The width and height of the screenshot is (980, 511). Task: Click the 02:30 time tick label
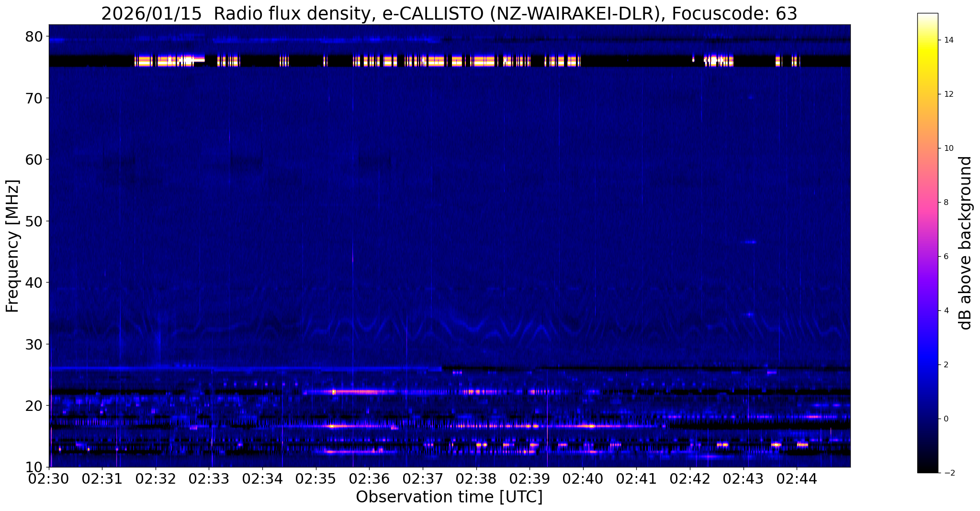point(49,479)
